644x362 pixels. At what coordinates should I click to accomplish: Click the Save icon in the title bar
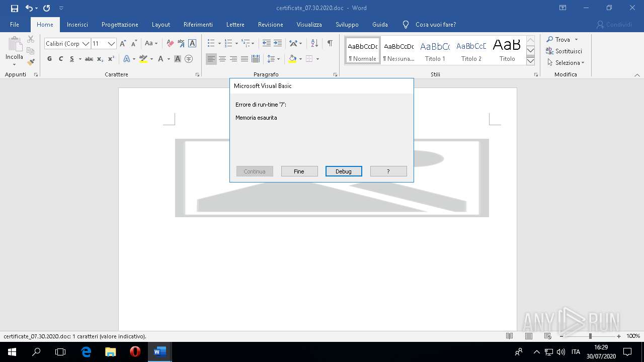tap(14, 8)
